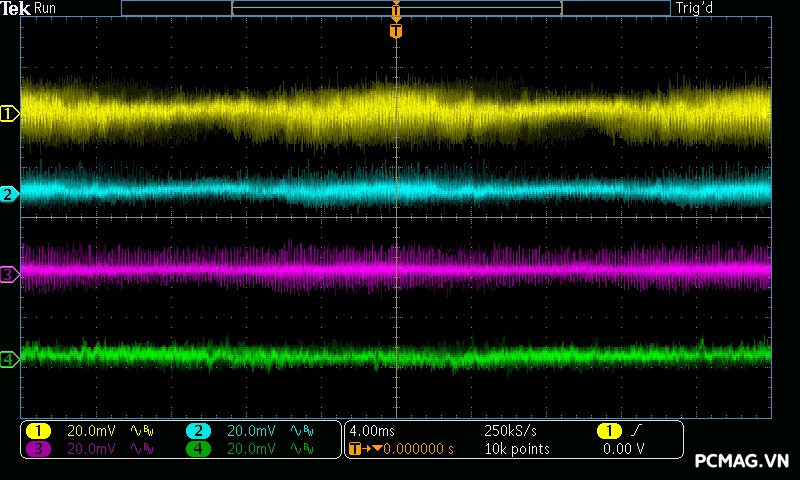This screenshot has width=800, height=480.
Task: Click the orange trigger position T marker
Action: tap(396, 32)
